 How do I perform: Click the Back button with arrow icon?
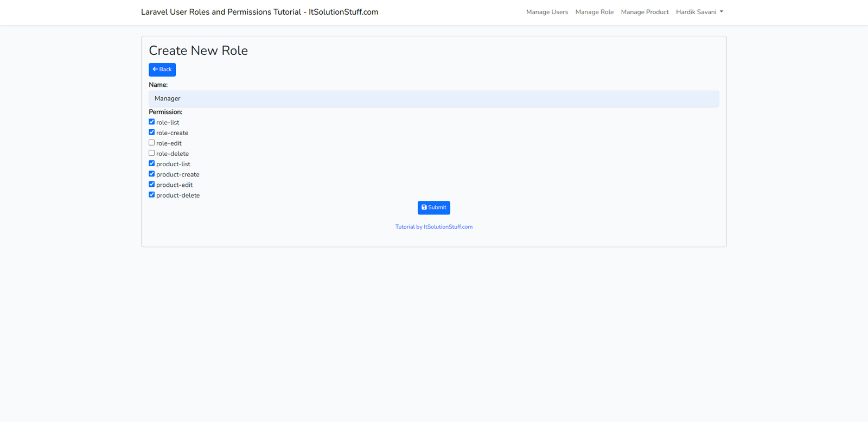tap(162, 70)
